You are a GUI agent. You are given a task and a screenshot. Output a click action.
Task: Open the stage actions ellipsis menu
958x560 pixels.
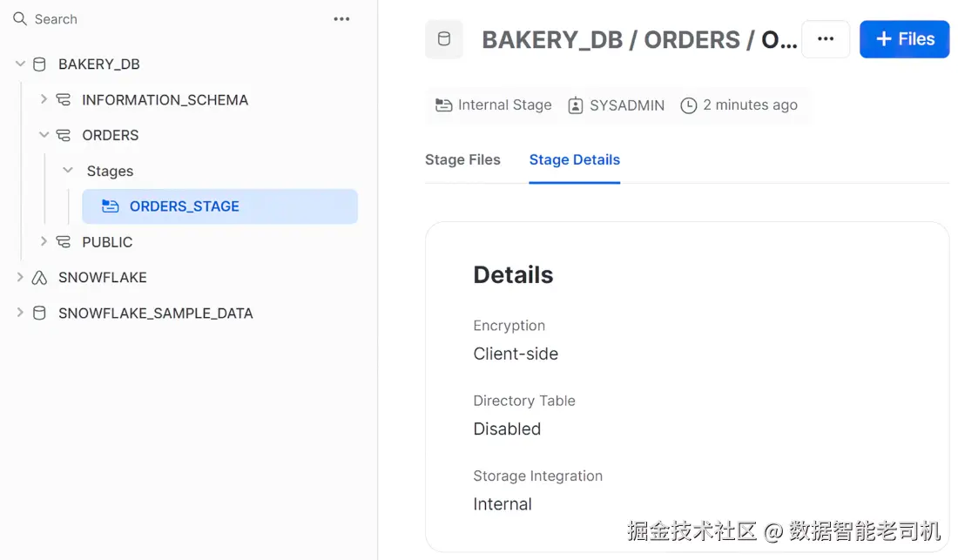point(825,39)
